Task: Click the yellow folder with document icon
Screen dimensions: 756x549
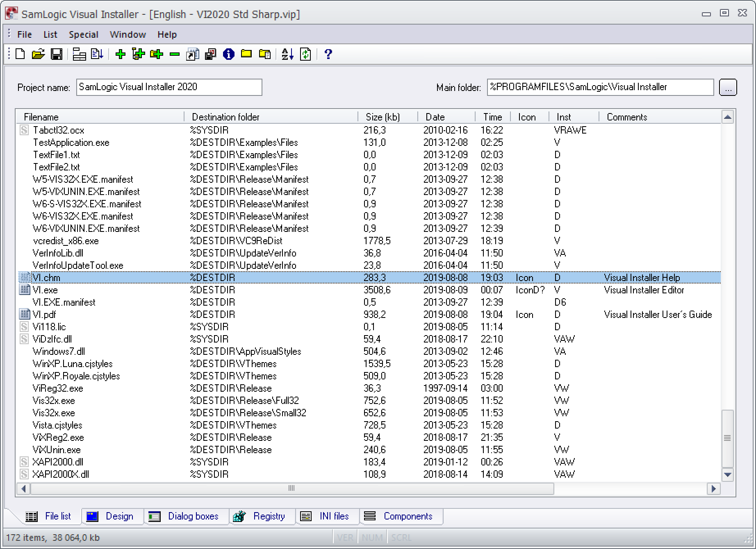Action: tap(265, 54)
